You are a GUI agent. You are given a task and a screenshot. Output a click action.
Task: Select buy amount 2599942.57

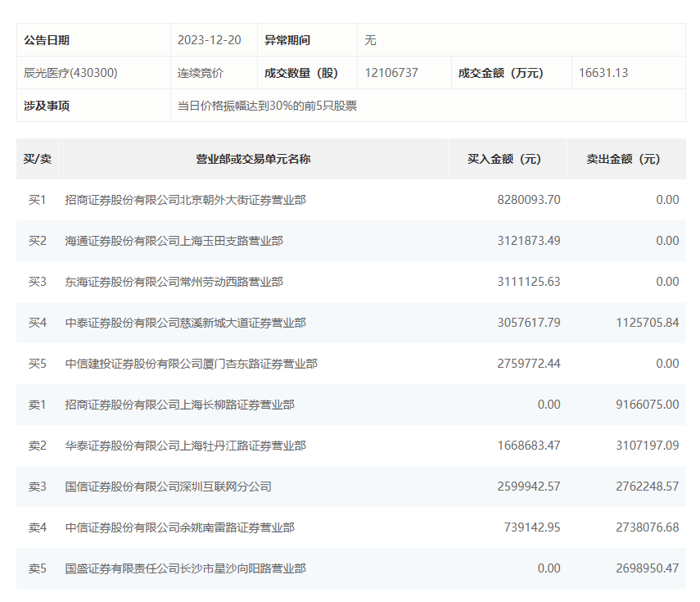coord(529,487)
